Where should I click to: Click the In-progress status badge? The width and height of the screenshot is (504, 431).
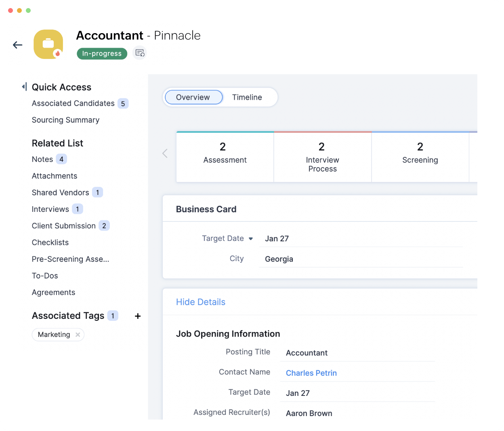[x=102, y=53]
